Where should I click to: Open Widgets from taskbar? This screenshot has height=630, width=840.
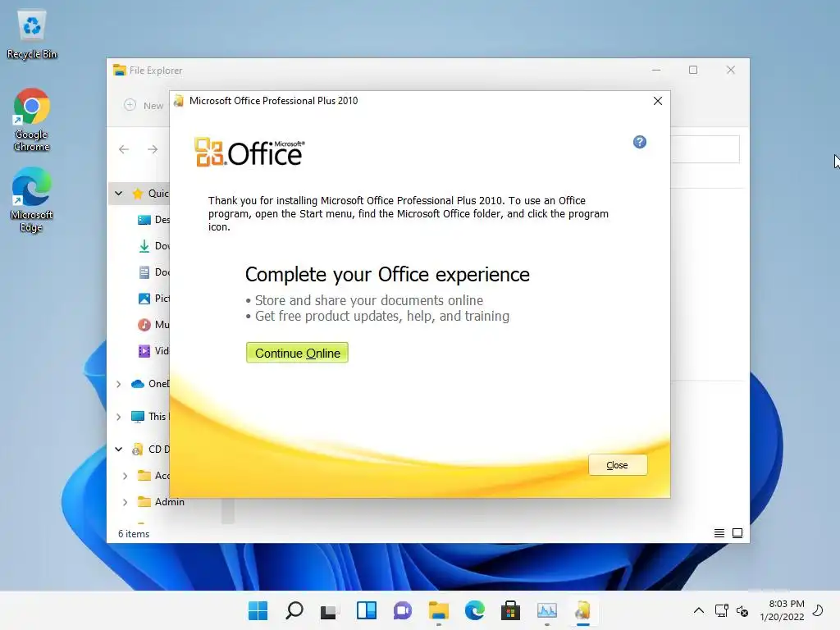click(x=367, y=610)
